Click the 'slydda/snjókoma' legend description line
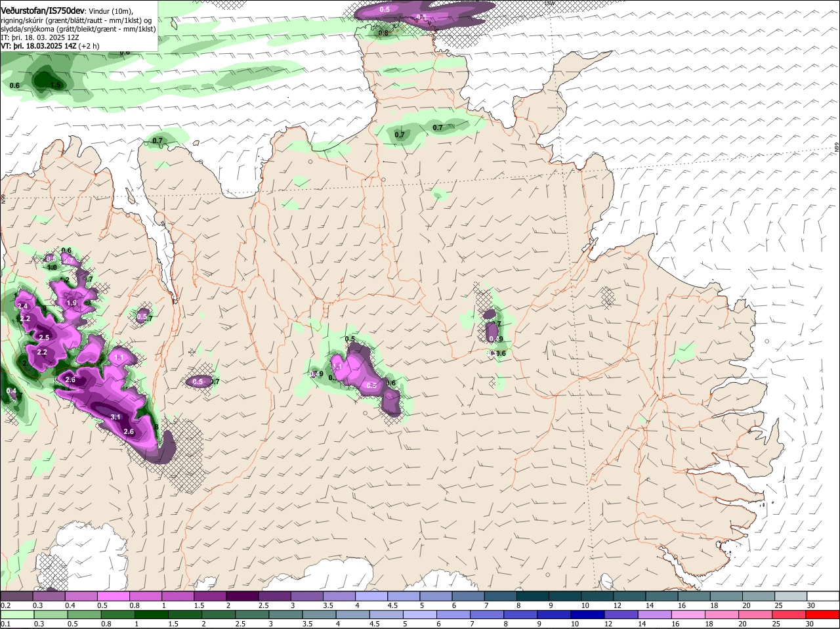 (x=78, y=29)
